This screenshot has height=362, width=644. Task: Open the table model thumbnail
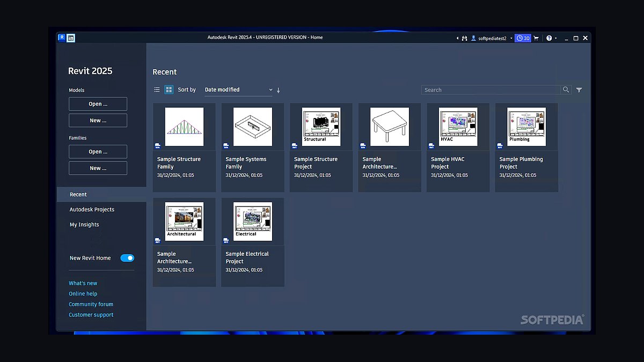(390, 127)
